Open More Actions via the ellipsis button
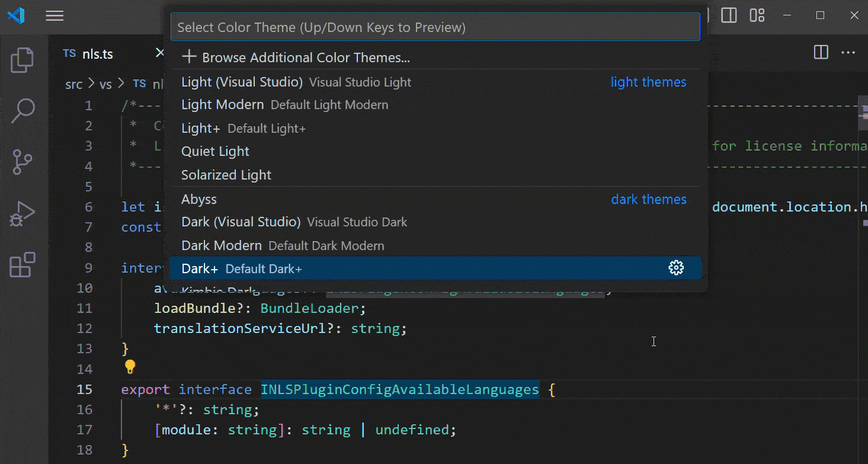868x464 pixels. 848,52
